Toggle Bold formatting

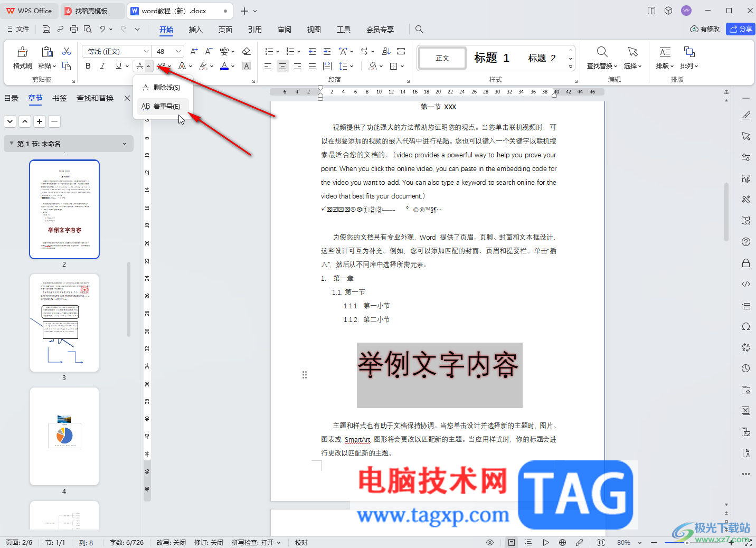(x=88, y=66)
